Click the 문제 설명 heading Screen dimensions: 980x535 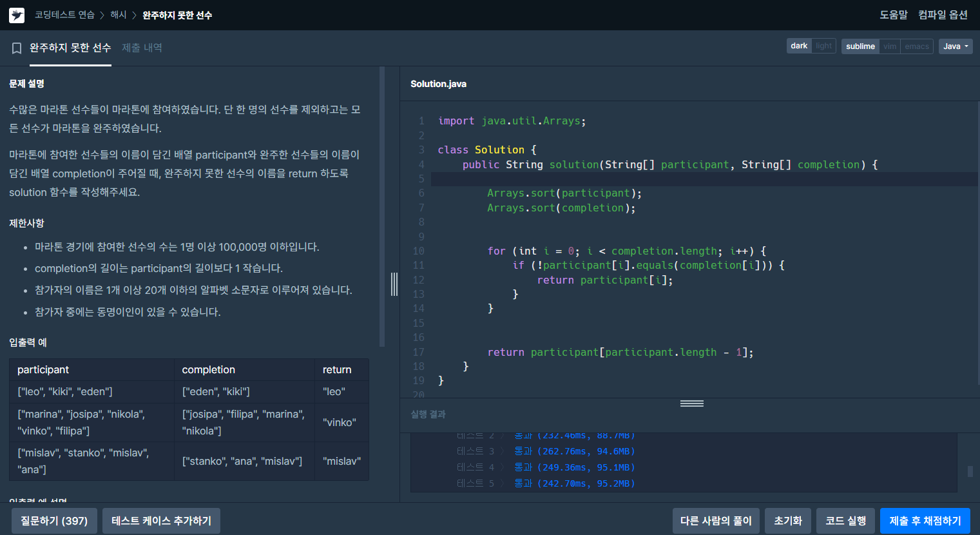[x=26, y=84]
